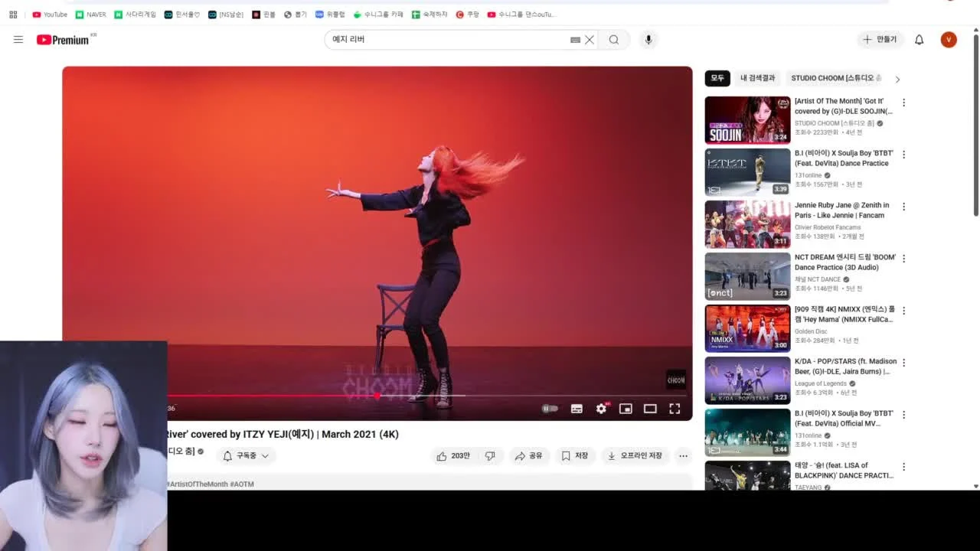Dislike the video with thumbs-down
This screenshot has width=980, height=551.
[x=490, y=456]
